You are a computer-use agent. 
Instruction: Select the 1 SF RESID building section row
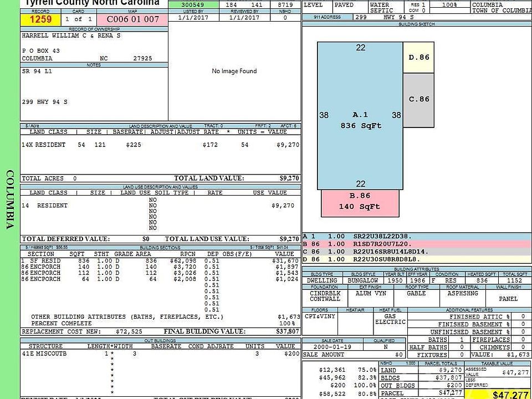point(160,260)
